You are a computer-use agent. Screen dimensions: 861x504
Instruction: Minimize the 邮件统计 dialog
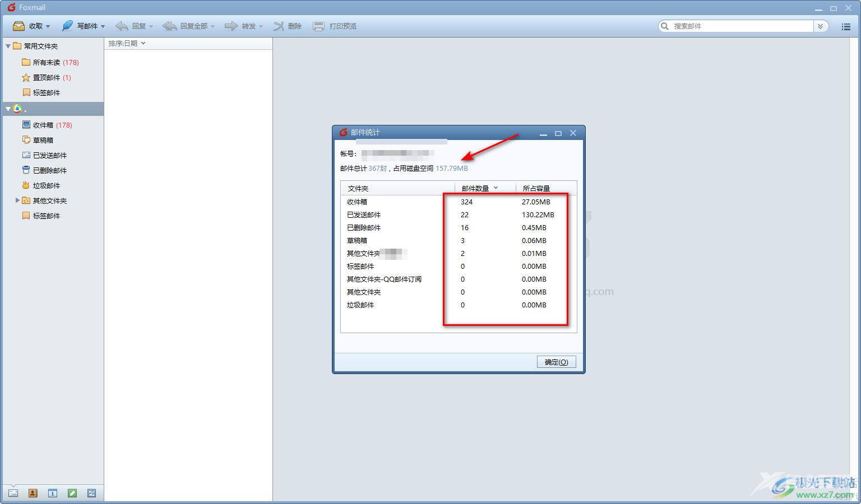pyautogui.click(x=543, y=134)
